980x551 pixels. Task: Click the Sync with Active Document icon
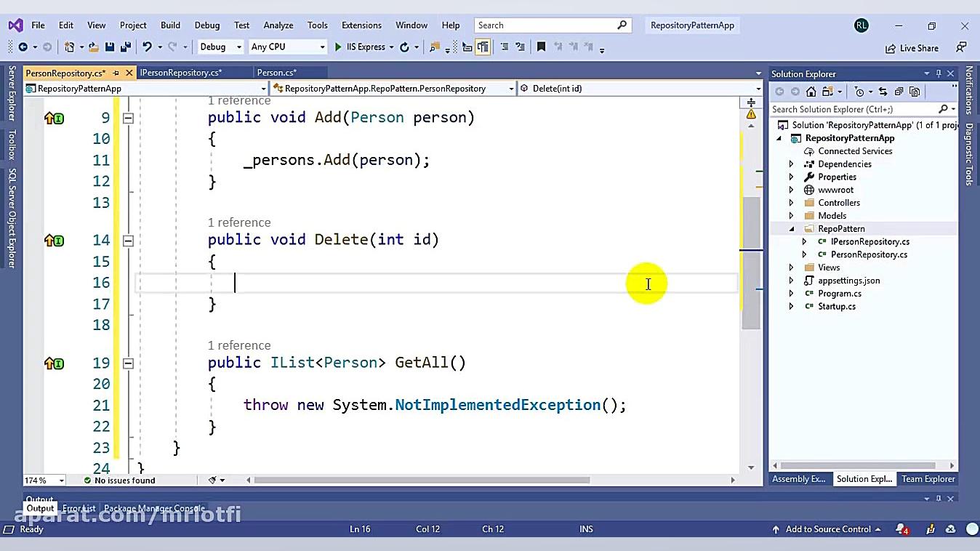tap(883, 92)
